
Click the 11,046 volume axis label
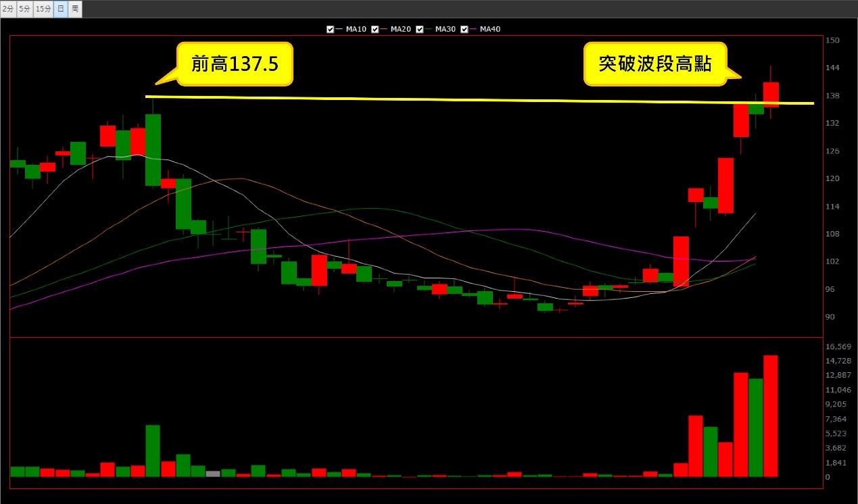tap(837, 390)
